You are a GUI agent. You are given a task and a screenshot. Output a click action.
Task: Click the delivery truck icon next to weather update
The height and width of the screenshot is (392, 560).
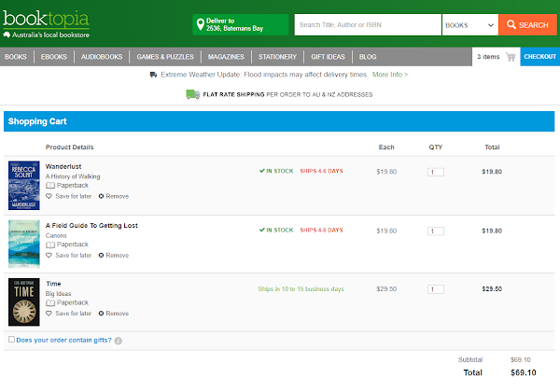[153, 75]
